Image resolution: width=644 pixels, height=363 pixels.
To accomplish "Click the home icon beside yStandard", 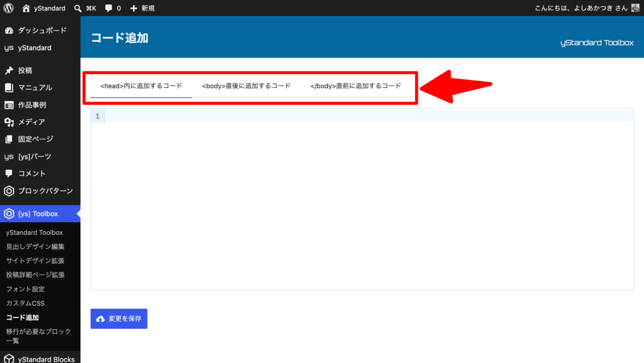I will pyautogui.click(x=26, y=8).
